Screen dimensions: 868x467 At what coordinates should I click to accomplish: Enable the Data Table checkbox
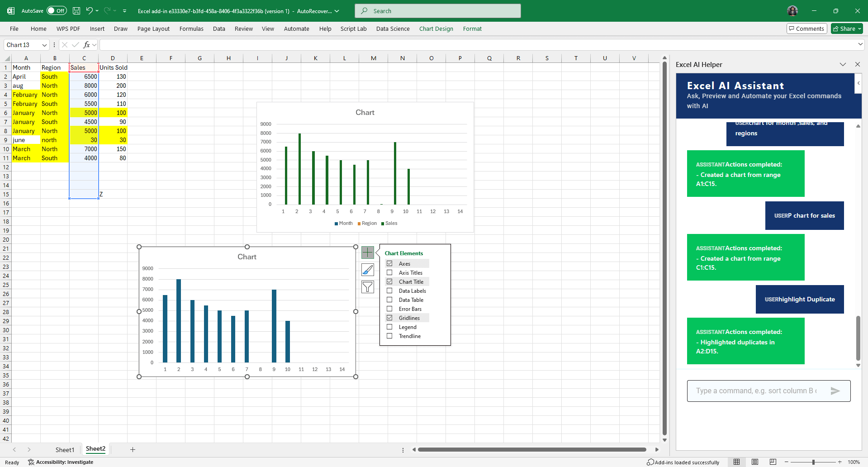click(389, 300)
